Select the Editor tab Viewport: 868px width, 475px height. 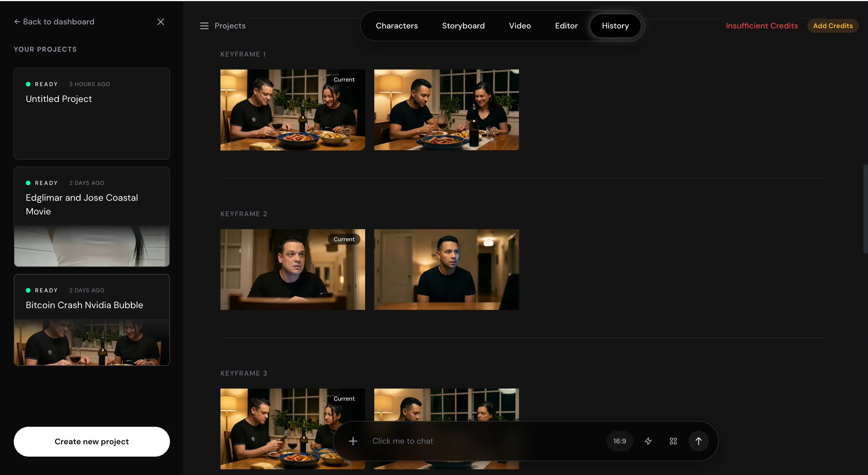coord(566,26)
